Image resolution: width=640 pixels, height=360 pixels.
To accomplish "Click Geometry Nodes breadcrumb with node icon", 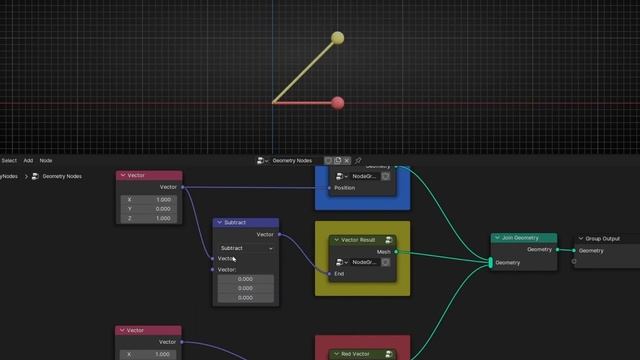I will 57,176.
